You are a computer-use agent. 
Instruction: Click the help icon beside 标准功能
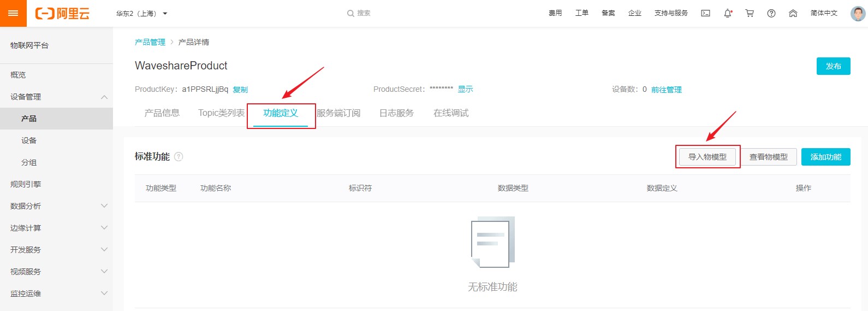179,157
